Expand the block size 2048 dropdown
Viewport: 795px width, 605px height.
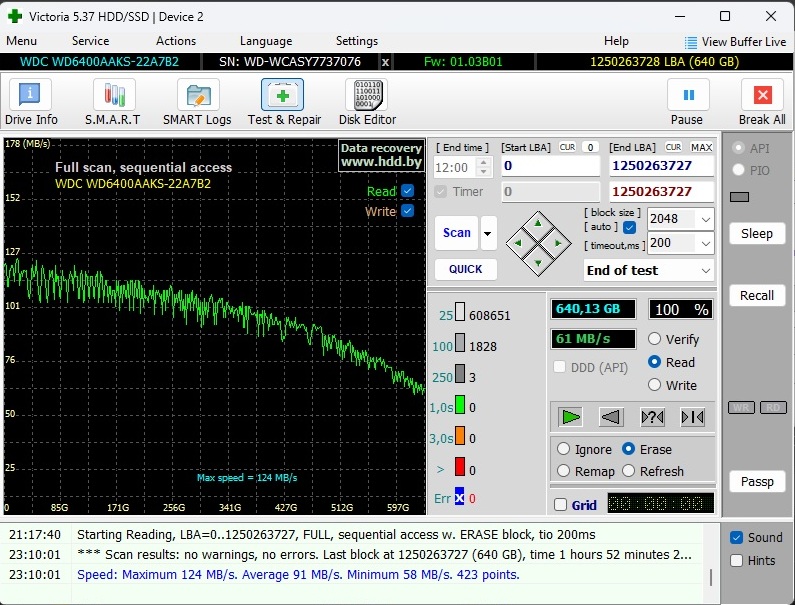click(x=706, y=219)
